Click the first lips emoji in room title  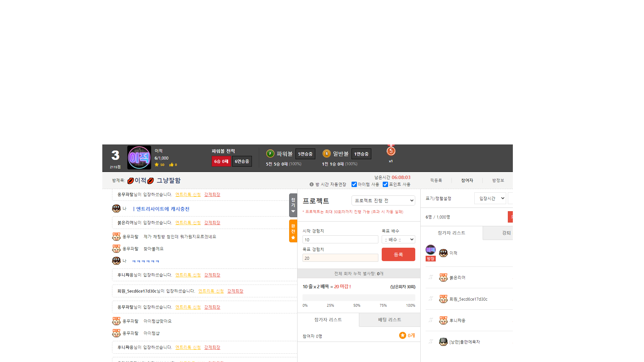pos(131,181)
